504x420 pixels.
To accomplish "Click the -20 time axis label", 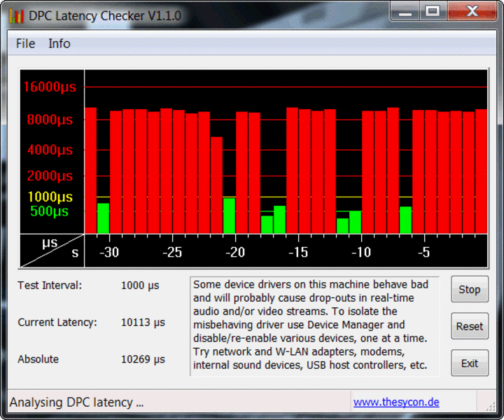I will pos(235,252).
